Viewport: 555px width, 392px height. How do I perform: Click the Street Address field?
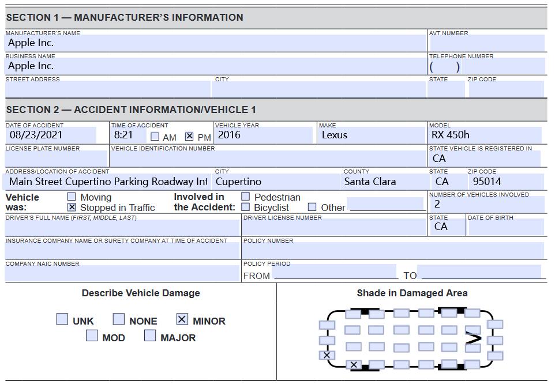[108, 89]
